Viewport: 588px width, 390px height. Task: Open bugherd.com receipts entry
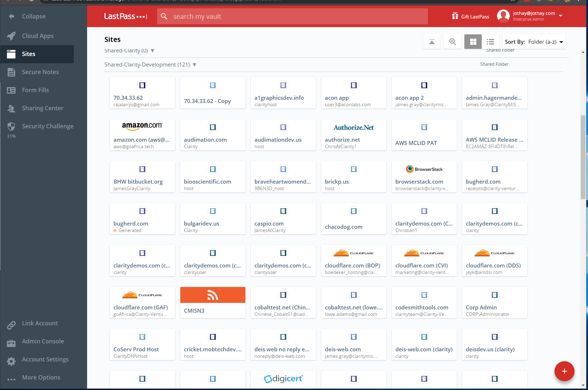pos(495,177)
